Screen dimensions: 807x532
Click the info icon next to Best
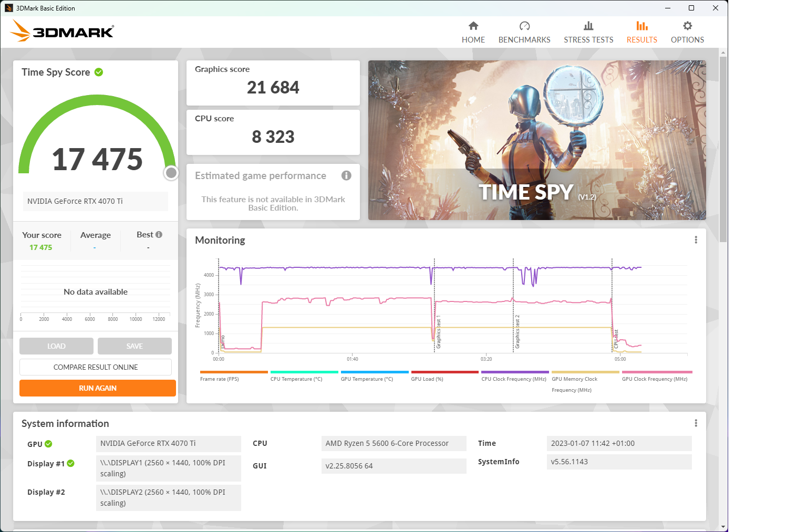(x=159, y=235)
